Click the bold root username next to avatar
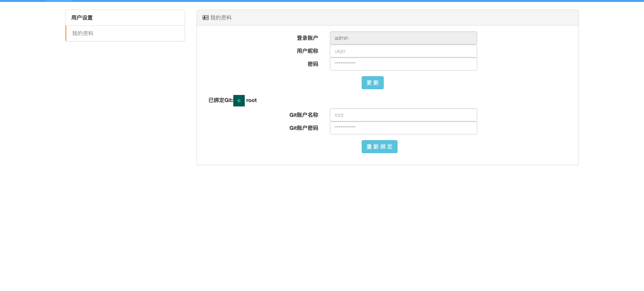Image resolution: width=644 pixels, height=291 pixels. tap(251, 100)
